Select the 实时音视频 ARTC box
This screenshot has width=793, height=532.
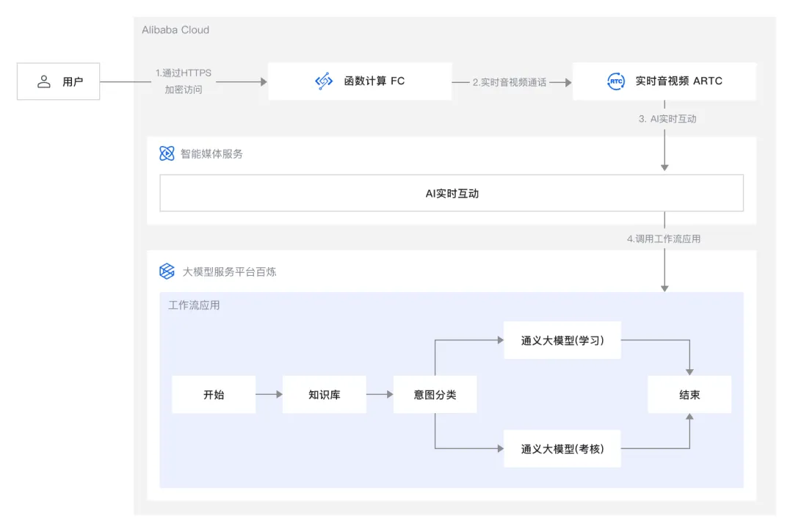(664, 81)
